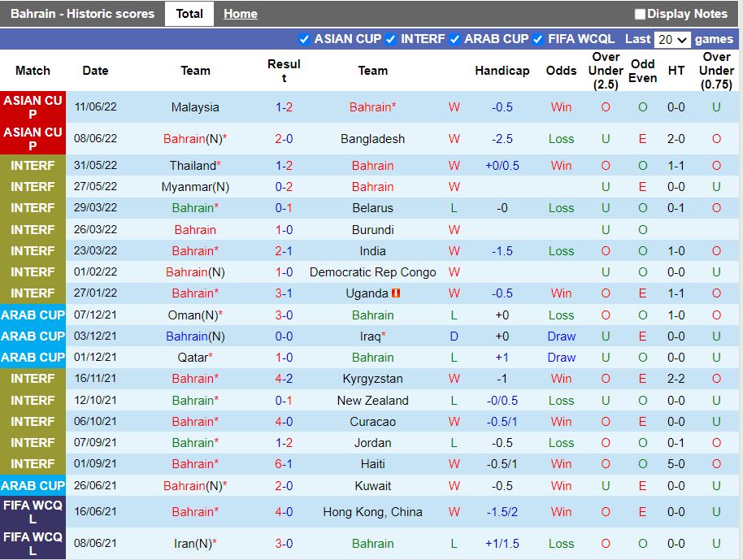Screen dimensions: 743x560
Task: Click the Bangladesh team name
Action: 372,139
